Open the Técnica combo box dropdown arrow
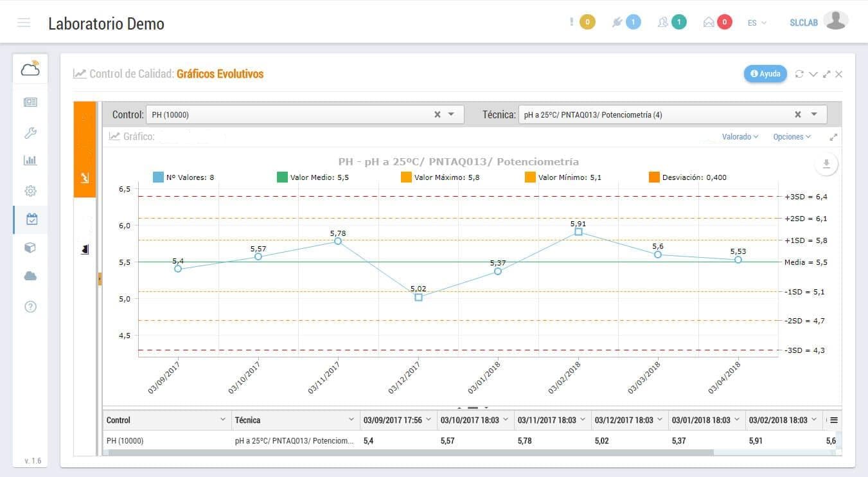Screen dimensions: 868x477 tap(814, 114)
